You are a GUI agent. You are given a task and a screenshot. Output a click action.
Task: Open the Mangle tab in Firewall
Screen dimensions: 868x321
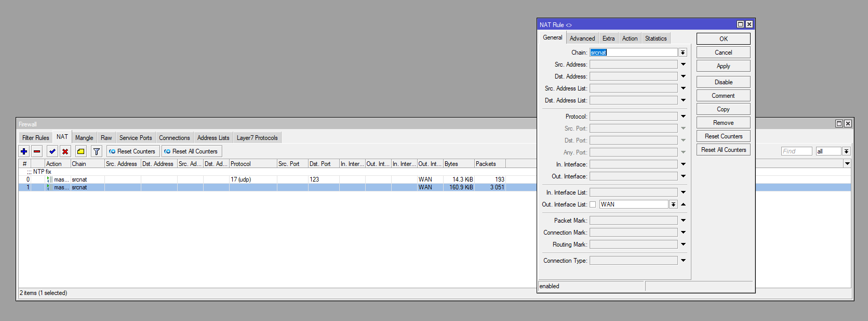[84, 138]
